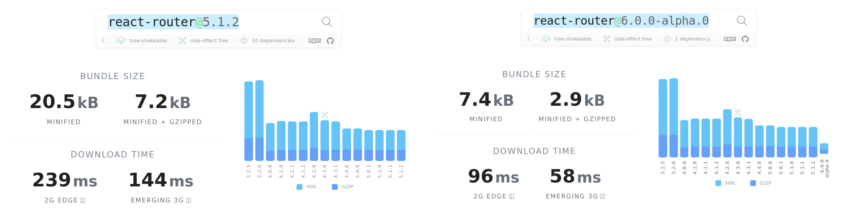Select the 4.3.1 bar in the 5.1.2 chart

pyautogui.click(x=336, y=141)
